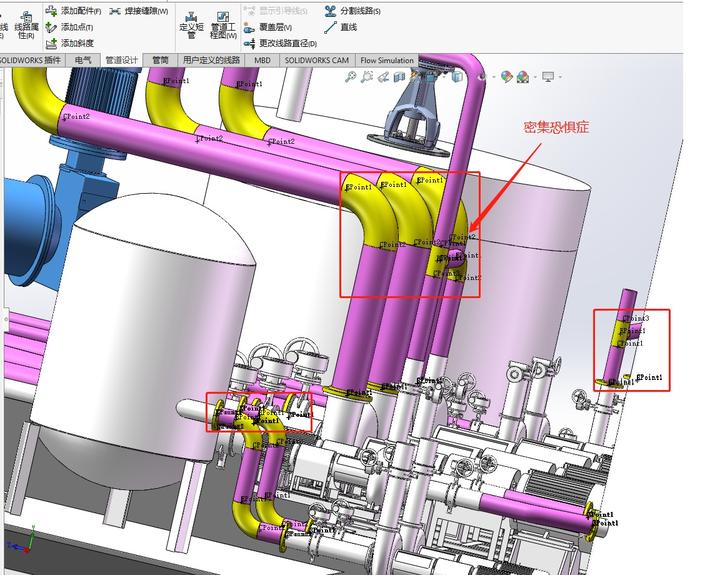
Task: Toggle Section View icon
Action: point(399,77)
